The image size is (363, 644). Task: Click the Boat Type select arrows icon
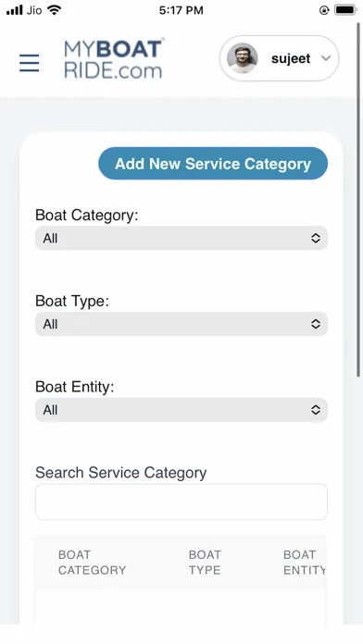[x=316, y=324]
